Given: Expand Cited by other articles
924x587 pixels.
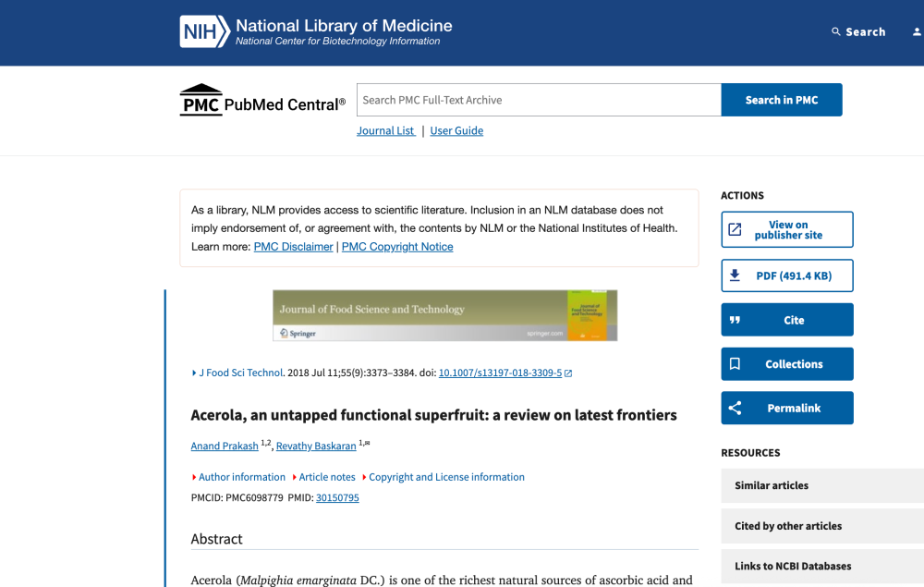Looking at the screenshot, I should pos(822,526).
